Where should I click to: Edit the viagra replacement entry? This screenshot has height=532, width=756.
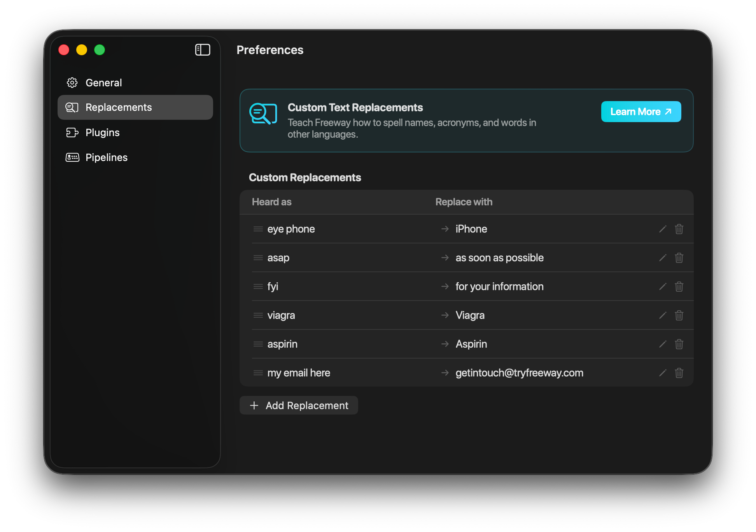click(x=663, y=315)
